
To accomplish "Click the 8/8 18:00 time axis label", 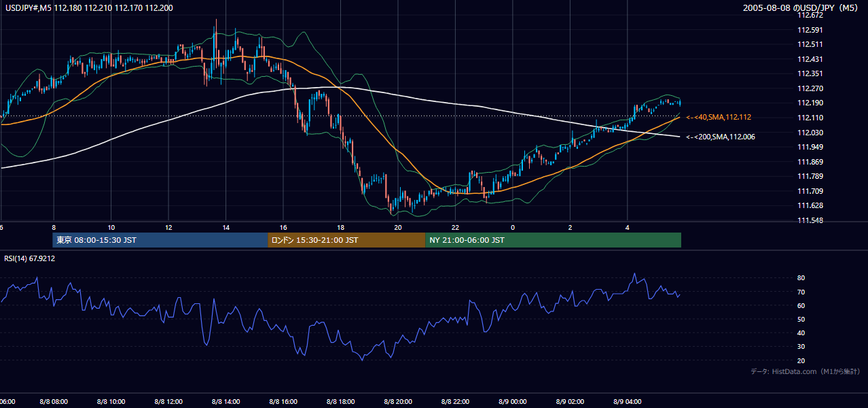I will (x=340, y=402).
